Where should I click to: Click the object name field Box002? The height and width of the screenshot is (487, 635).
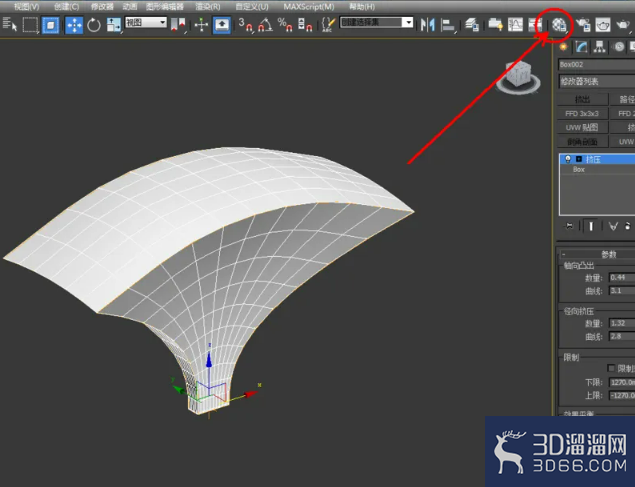pyautogui.click(x=597, y=64)
